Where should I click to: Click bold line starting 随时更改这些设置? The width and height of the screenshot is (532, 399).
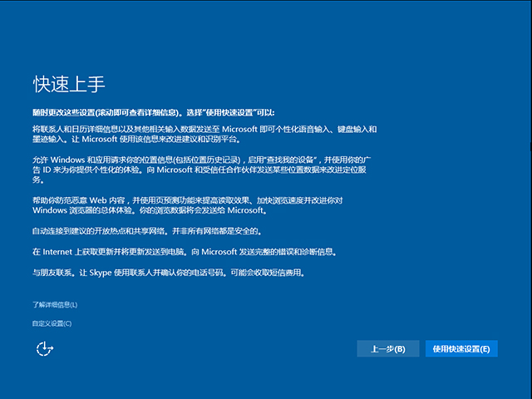pos(153,112)
